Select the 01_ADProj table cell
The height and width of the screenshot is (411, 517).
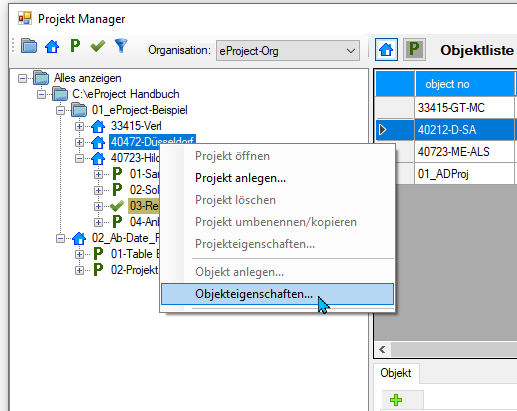click(x=465, y=174)
